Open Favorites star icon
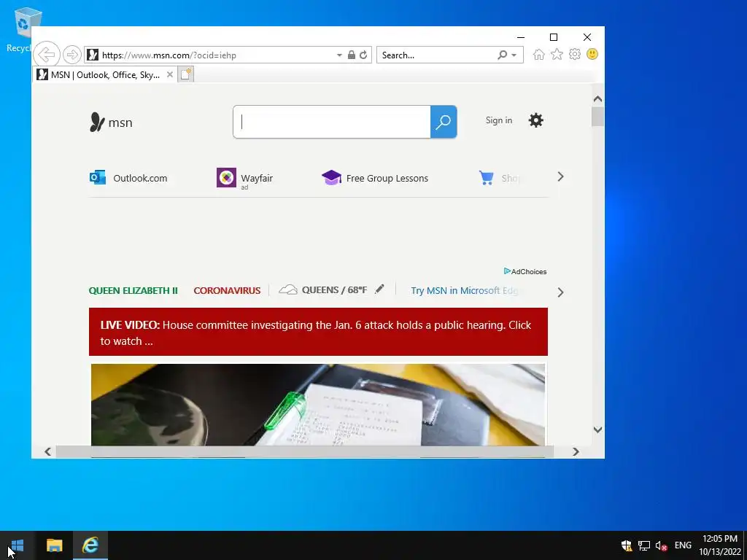Image resolution: width=747 pixels, height=560 pixels. pyautogui.click(x=557, y=54)
